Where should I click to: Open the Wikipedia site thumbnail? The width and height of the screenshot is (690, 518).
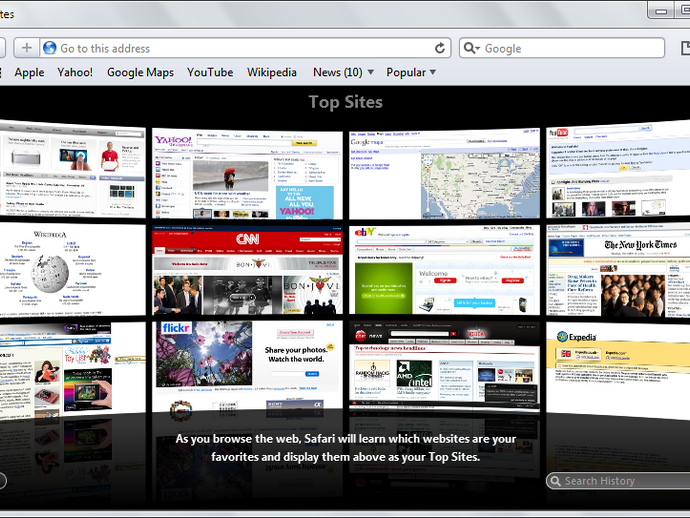pyautogui.click(x=73, y=269)
